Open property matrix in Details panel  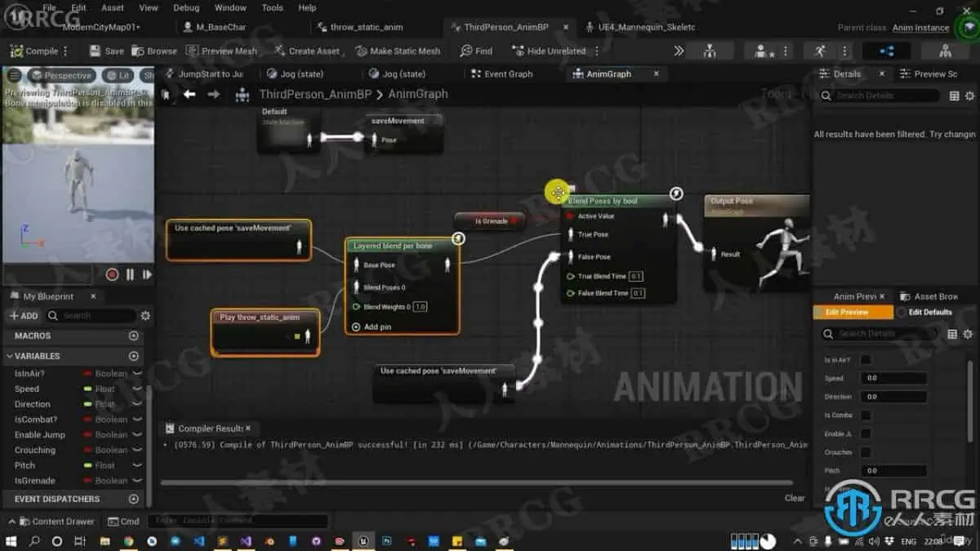(x=954, y=96)
